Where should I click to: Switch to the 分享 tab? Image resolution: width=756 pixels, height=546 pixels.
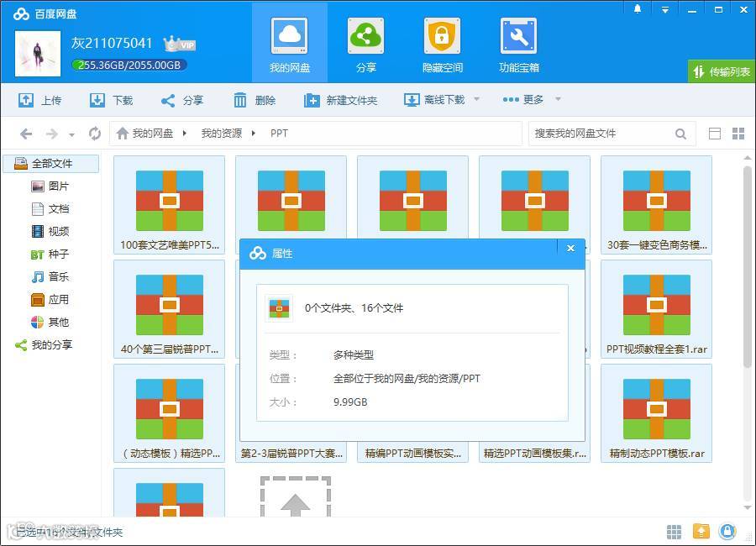[x=366, y=45]
